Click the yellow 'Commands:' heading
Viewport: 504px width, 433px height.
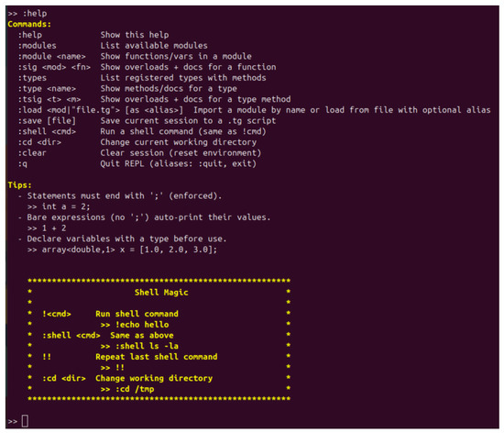(29, 24)
